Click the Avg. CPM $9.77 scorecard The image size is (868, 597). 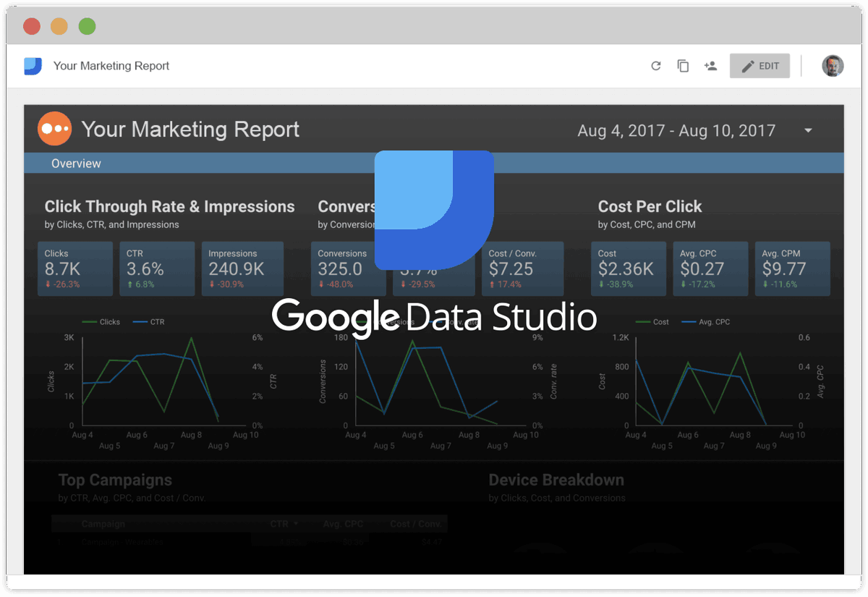[x=792, y=268]
